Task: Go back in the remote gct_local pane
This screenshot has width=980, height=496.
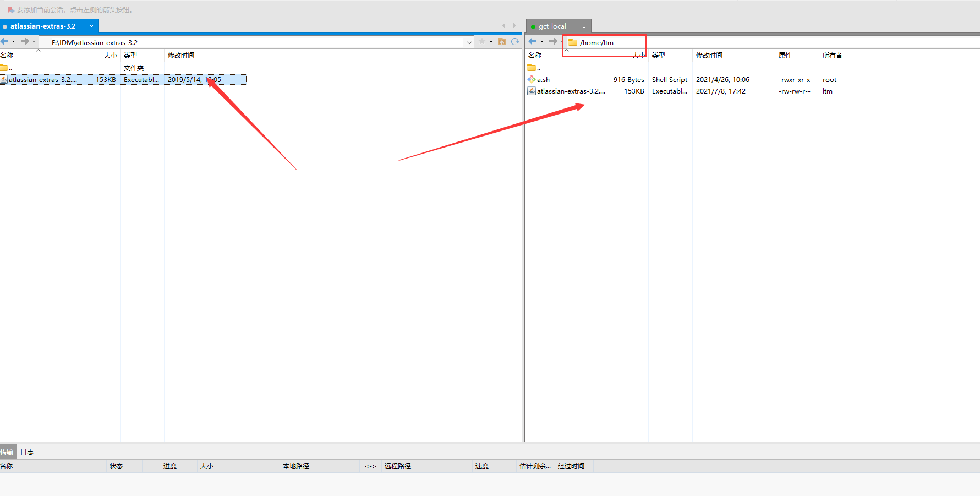Action: (x=533, y=42)
